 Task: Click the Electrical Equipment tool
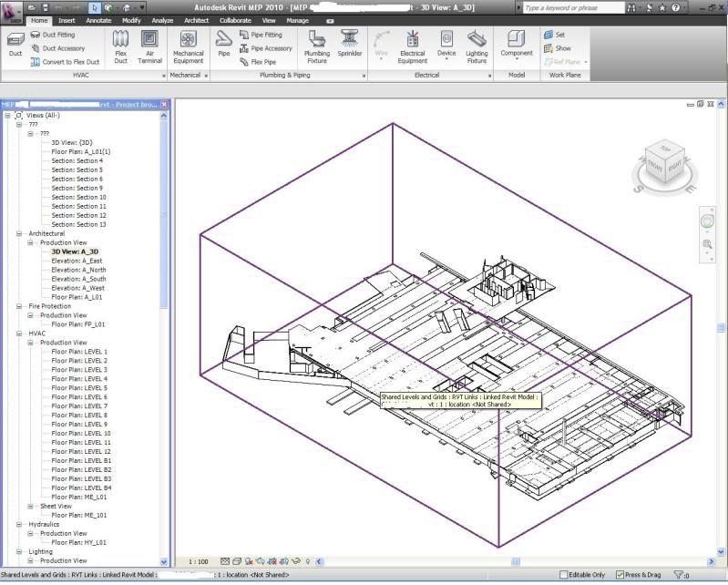point(412,46)
